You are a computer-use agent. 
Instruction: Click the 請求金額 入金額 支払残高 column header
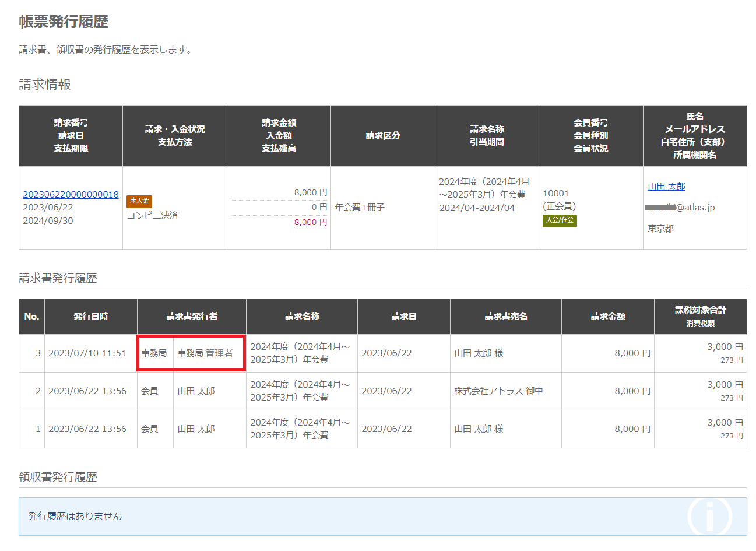point(279,136)
